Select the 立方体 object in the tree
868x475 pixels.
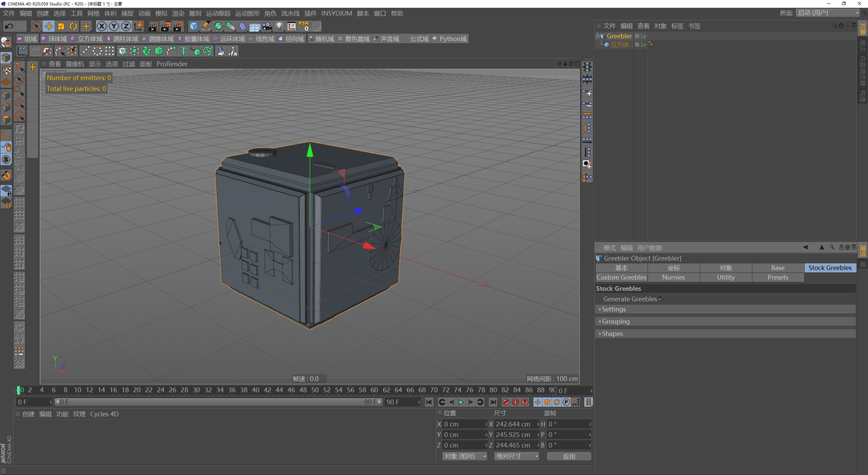[x=620, y=44]
